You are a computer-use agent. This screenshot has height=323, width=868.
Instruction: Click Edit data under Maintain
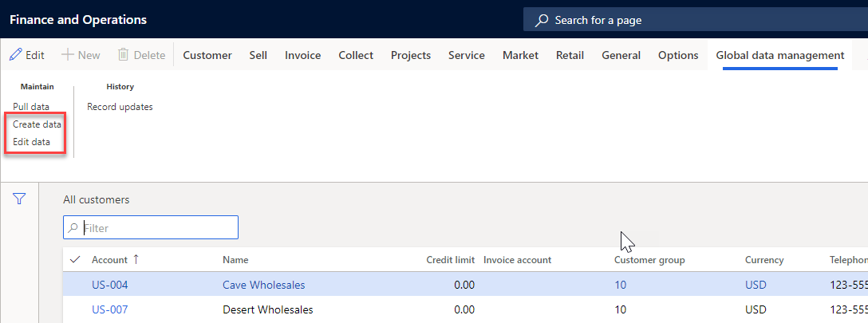point(32,142)
